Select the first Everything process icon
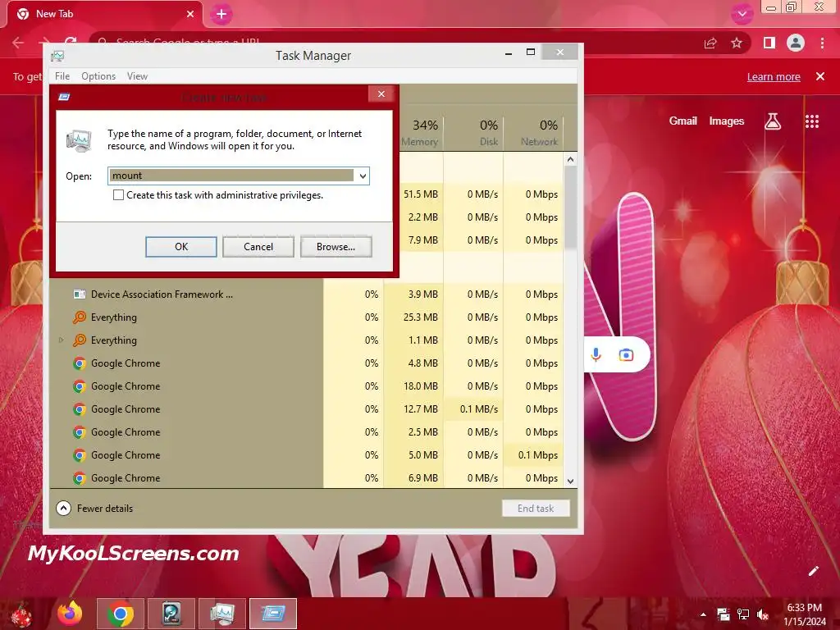 (x=80, y=317)
